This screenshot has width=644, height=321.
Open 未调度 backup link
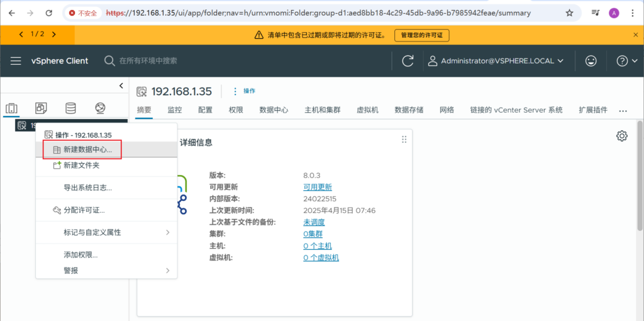[314, 222]
